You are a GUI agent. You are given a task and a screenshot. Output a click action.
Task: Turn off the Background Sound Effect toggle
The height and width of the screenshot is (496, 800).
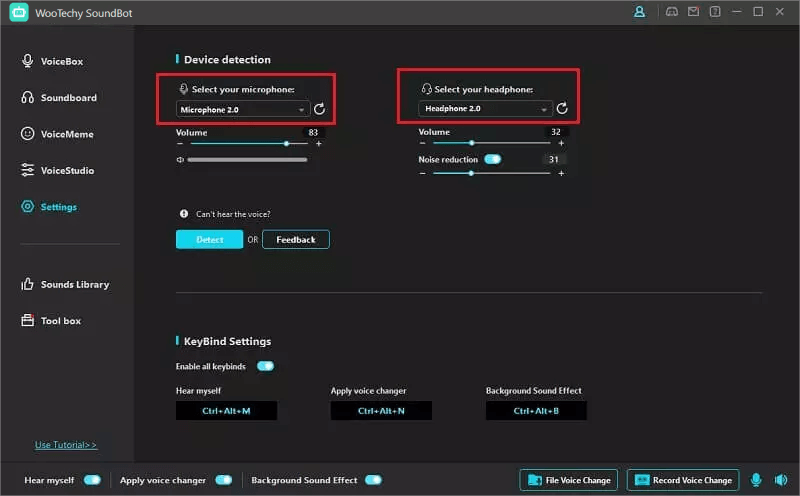(373, 480)
